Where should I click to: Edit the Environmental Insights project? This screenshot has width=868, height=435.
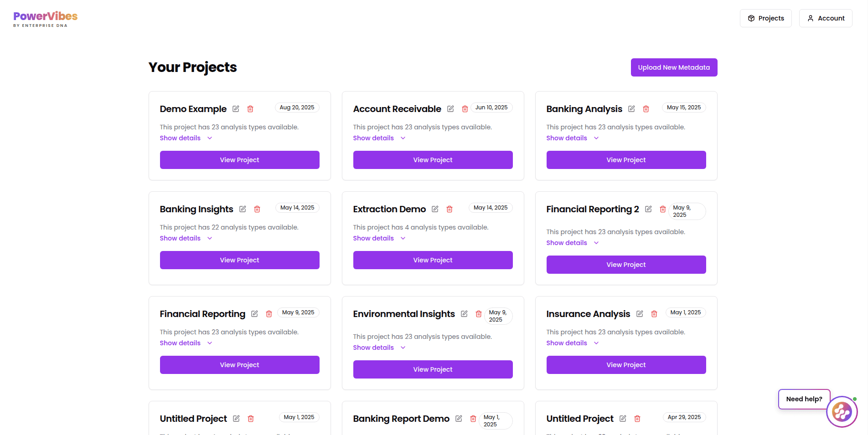tap(464, 314)
